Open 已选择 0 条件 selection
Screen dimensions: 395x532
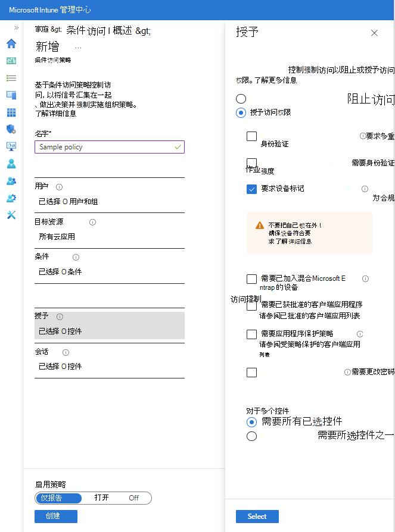click(x=60, y=272)
